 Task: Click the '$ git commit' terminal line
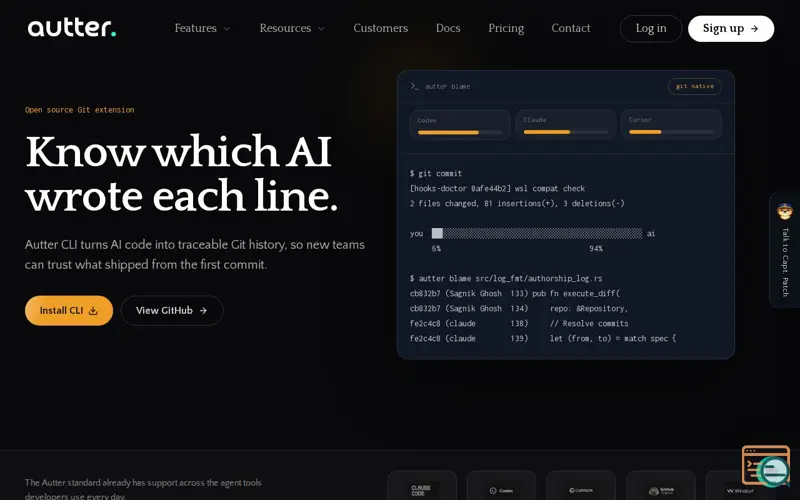point(436,173)
